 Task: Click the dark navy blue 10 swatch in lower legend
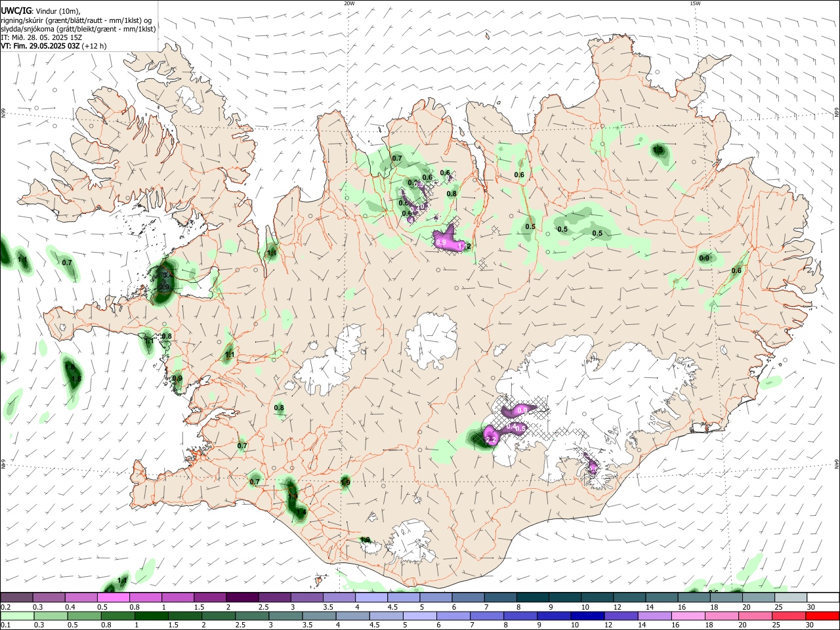tap(586, 616)
